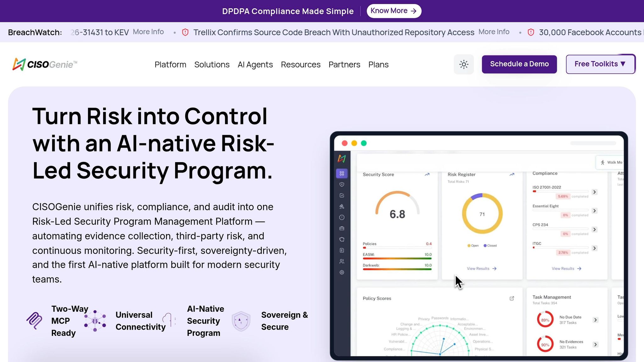
Task: Click the "Total Risks: 71" text
Action: (x=458, y=182)
